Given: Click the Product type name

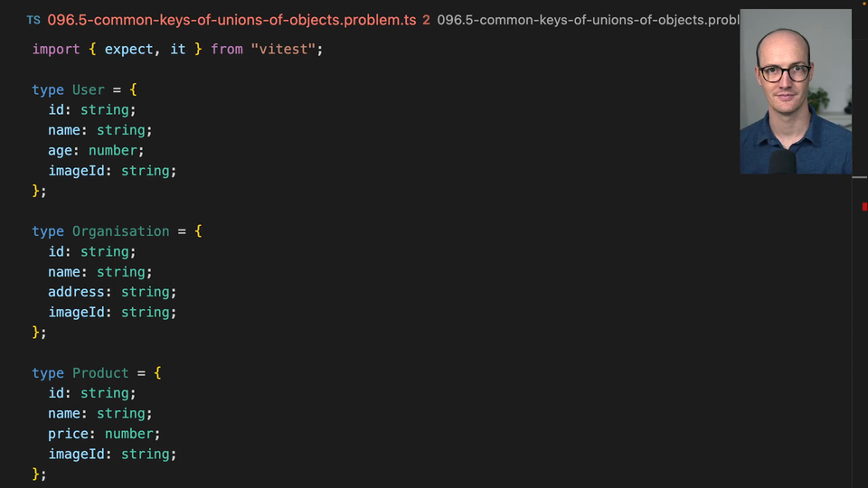Looking at the screenshot, I should click(x=100, y=373).
